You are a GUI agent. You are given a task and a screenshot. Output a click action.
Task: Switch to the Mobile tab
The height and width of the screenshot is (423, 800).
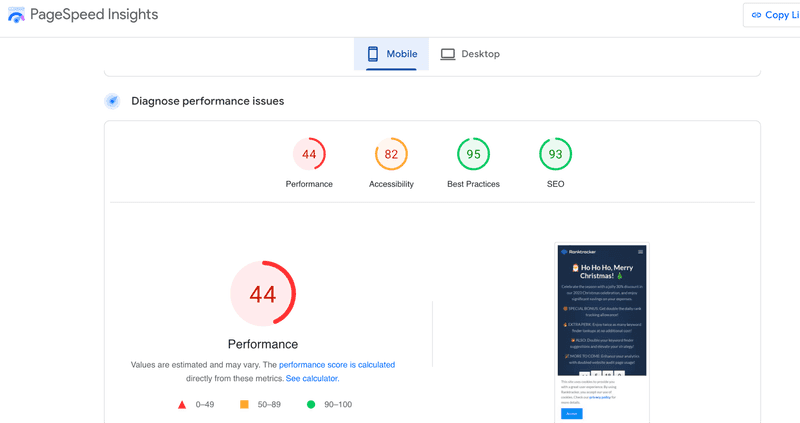[391, 54]
